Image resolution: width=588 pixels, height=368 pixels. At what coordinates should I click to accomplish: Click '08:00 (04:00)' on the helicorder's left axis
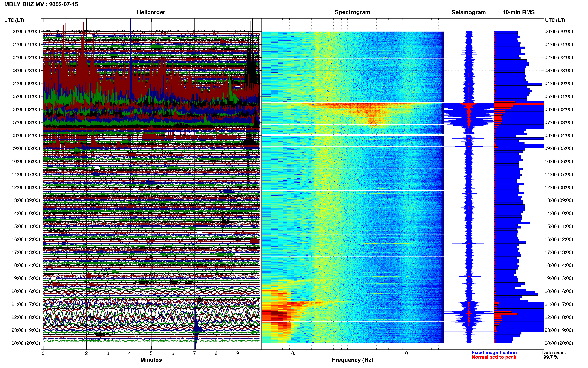point(26,135)
